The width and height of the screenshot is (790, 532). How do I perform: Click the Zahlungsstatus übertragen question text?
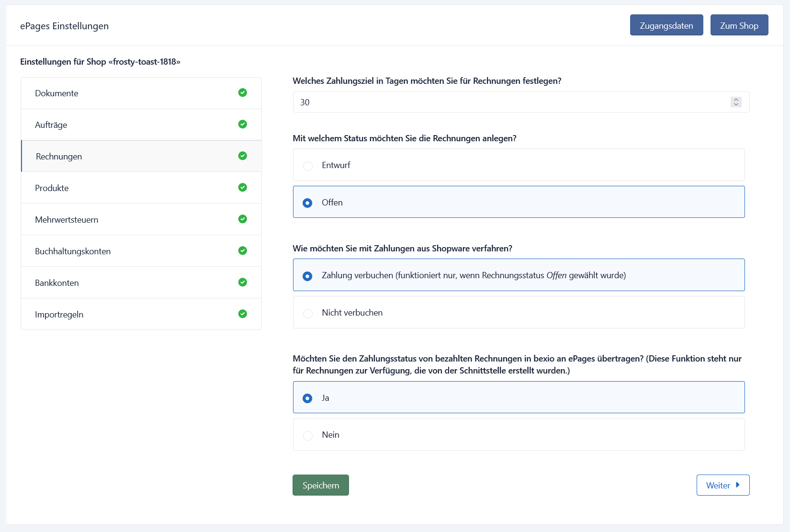[517, 364]
